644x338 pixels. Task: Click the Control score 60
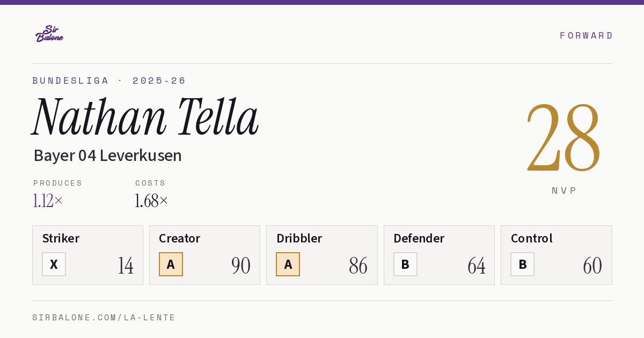tap(592, 266)
